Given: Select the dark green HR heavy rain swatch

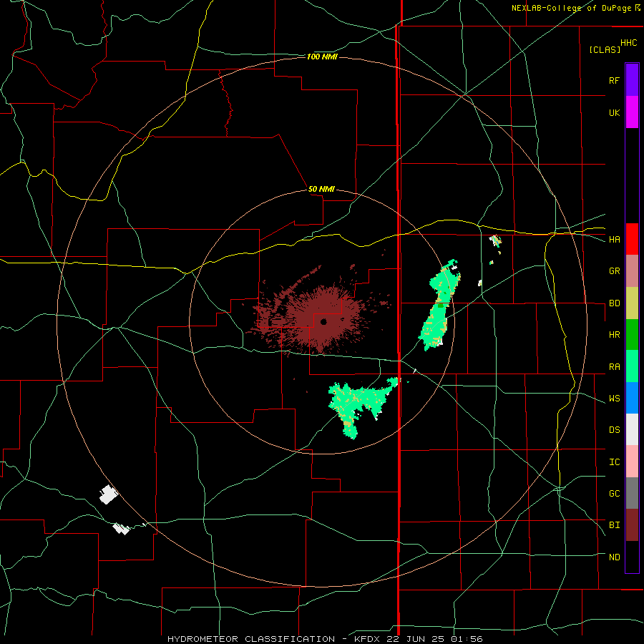Looking at the screenshot, I should (632, 335).
